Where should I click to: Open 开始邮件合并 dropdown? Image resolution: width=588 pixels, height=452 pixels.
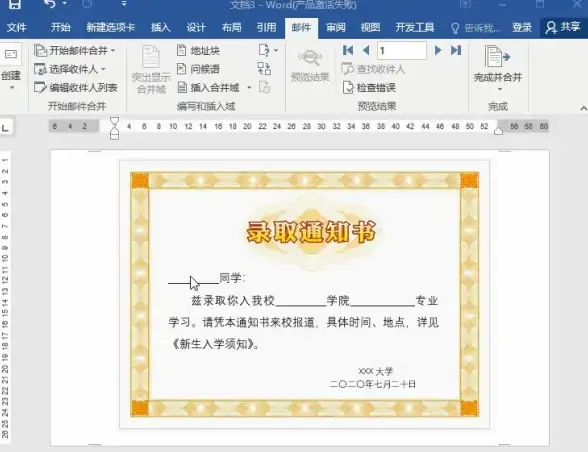click(x=75, y=50)
